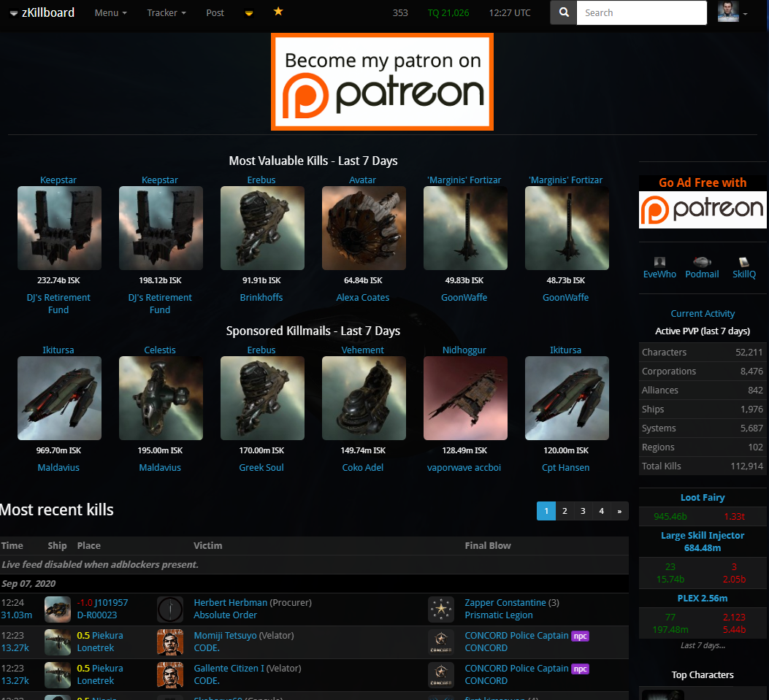Screen dimensions: 769x700
Task: Open the Absolute Order corporation link
Action: coord(225,615)
